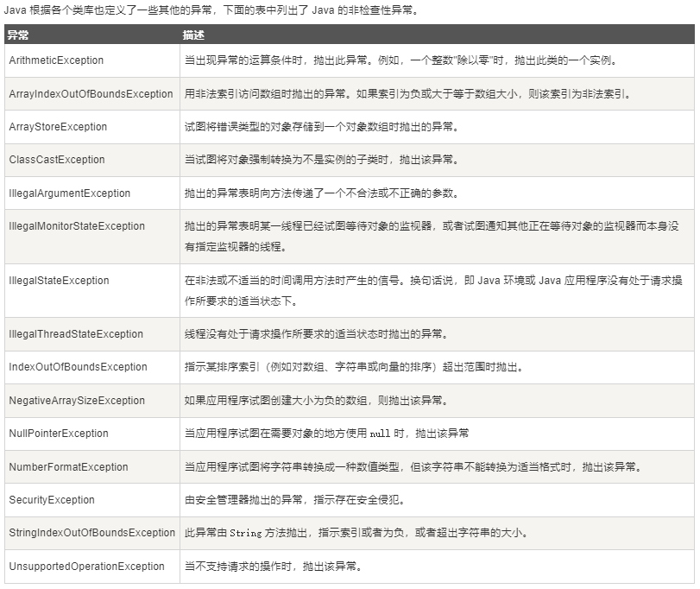Select IndexOutOfBoundsException cell

coord(92,367)
